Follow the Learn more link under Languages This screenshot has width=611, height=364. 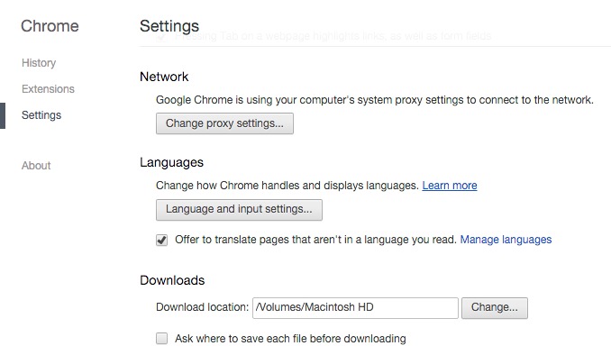click(x=450, y=185)
